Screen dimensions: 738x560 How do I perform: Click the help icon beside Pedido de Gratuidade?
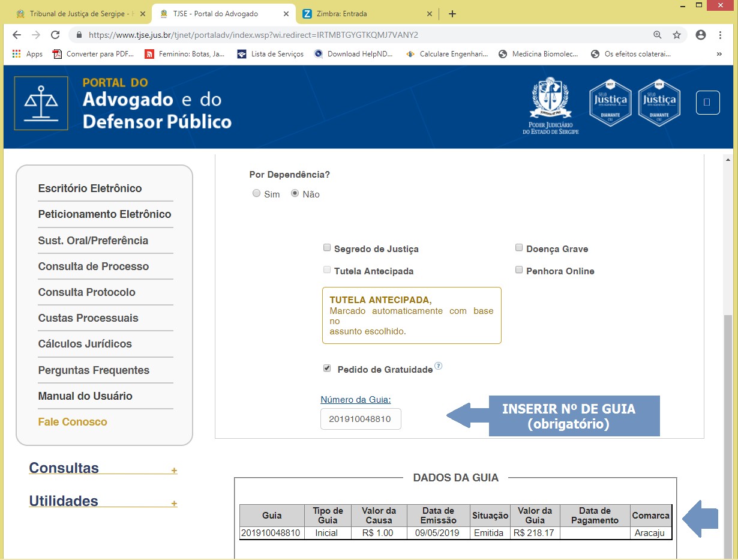point(438,366)
